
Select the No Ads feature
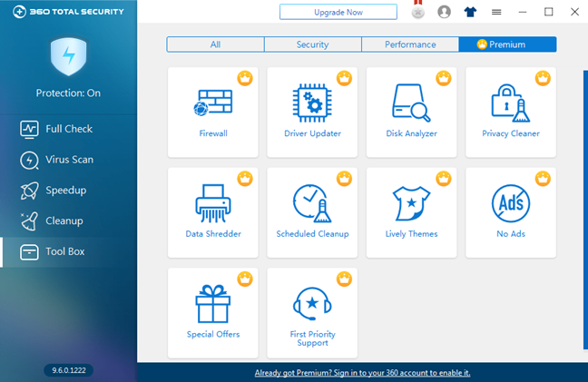pos(511,212)
